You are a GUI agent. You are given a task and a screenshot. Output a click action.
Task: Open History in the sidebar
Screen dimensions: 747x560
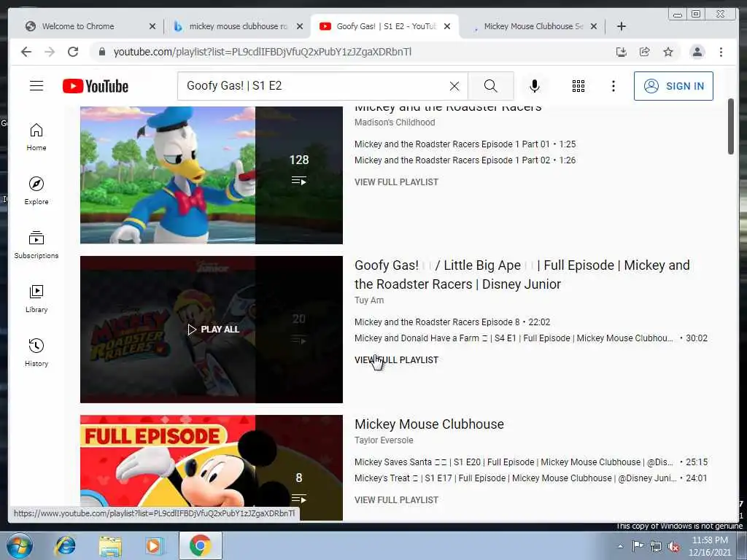coord(36,352)
